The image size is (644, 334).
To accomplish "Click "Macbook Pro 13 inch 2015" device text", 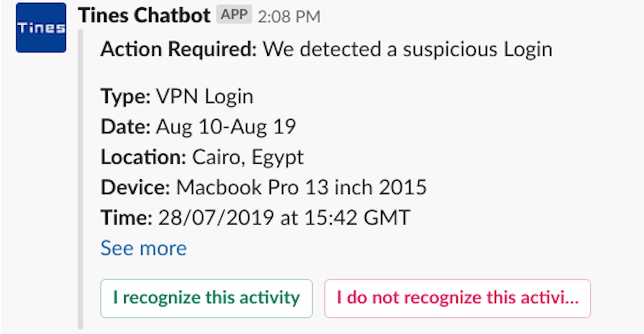I will coord(301,187).
